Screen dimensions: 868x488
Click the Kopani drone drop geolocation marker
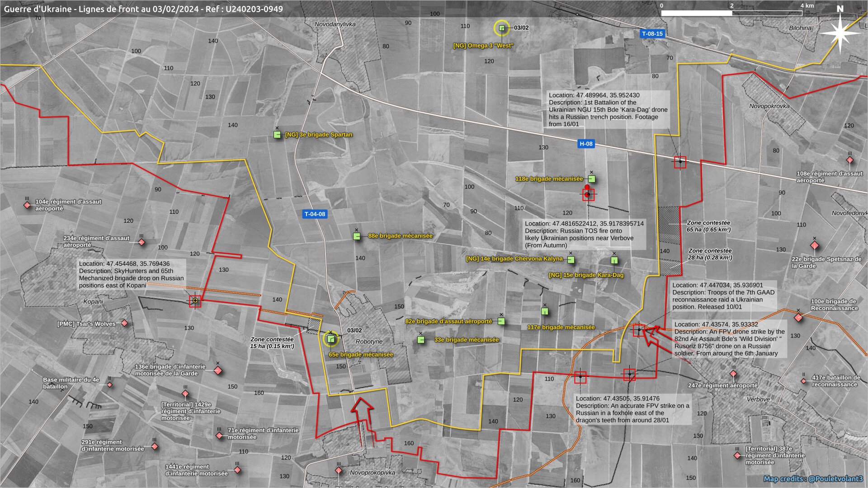coord(195,301)
